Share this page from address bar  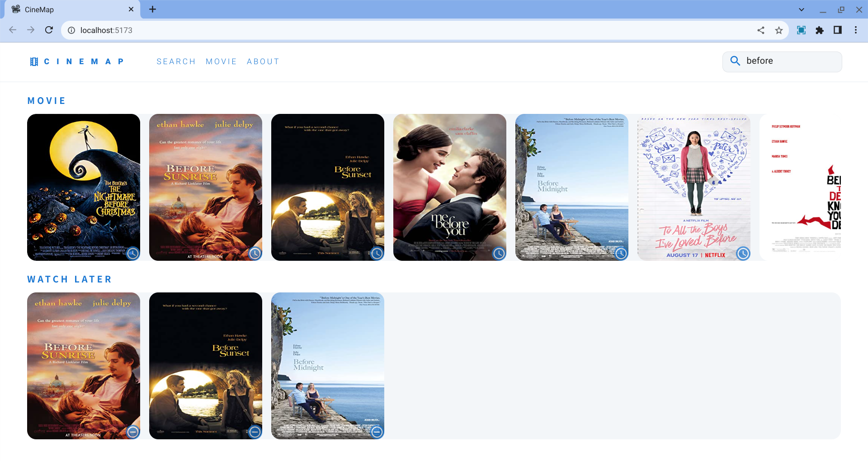761,30
